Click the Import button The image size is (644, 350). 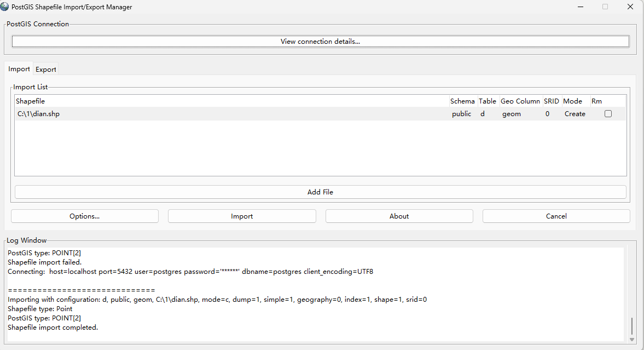(x=242, y=216)
